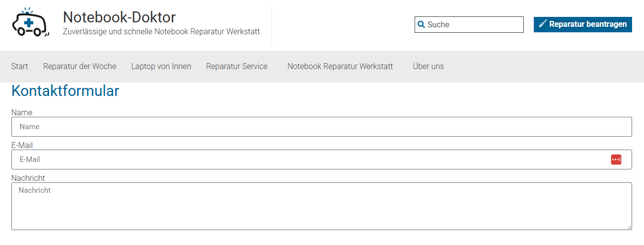
Task: Click the magnifier icon in search box
Action: click(x=421, y=24)
